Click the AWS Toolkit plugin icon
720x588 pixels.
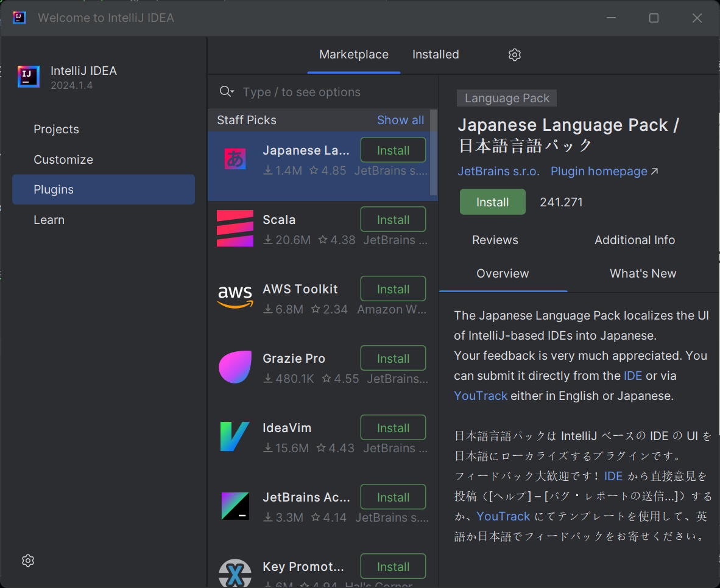point(235,296)
